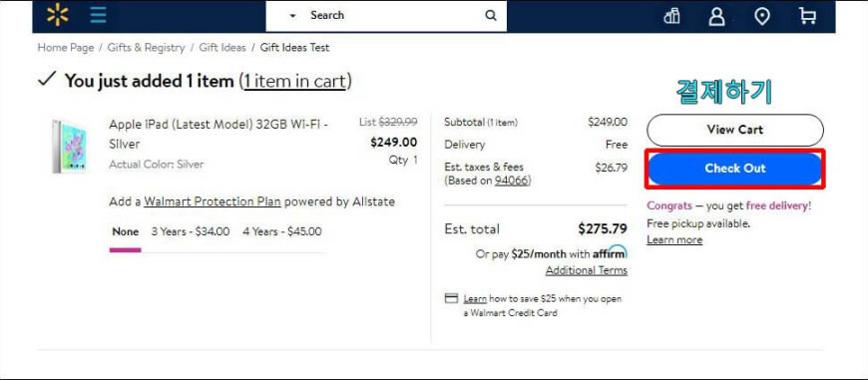
Task: Go to Gift Ideas breadcrumb
Action: click(221, 48)
